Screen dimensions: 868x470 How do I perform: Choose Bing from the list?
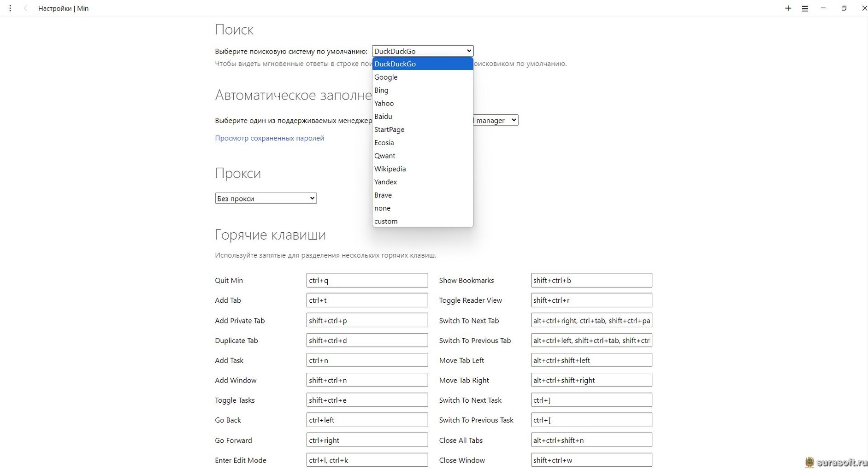(423, 90)
